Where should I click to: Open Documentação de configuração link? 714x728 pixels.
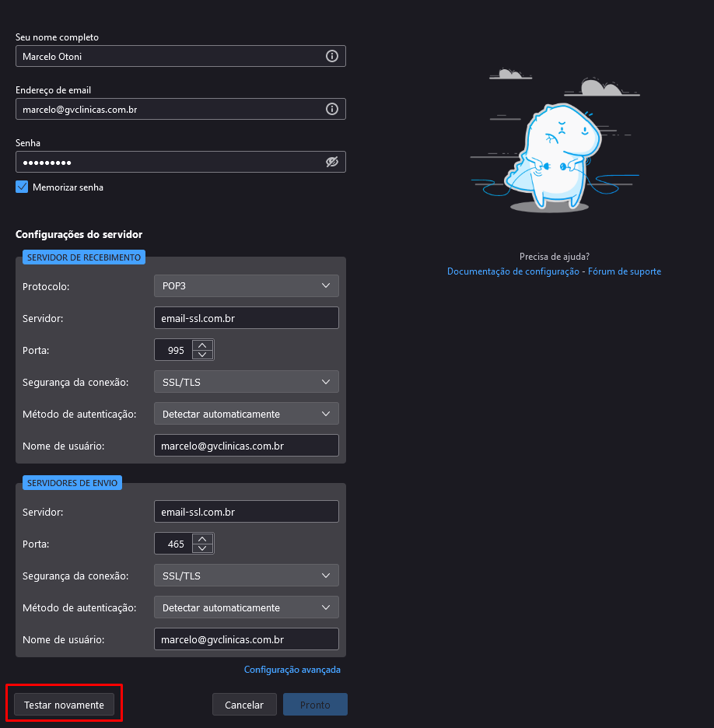(513, 271)
